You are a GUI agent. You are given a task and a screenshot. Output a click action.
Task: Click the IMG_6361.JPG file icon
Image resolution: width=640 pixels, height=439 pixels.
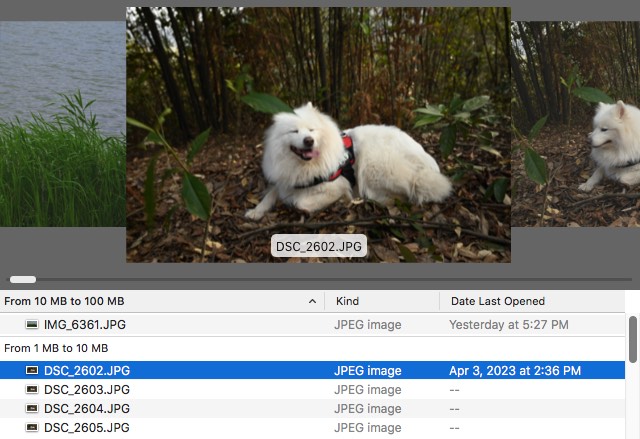coord(32,324)
